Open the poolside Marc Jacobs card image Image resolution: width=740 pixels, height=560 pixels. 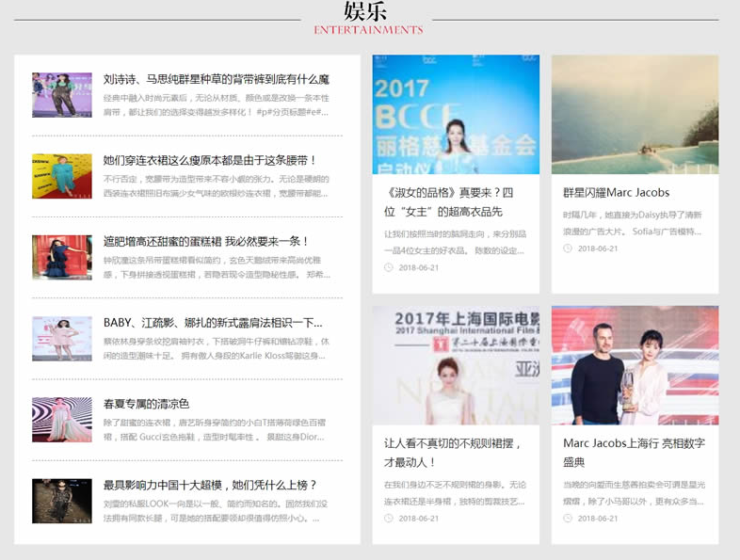click(x=635, y=115)
